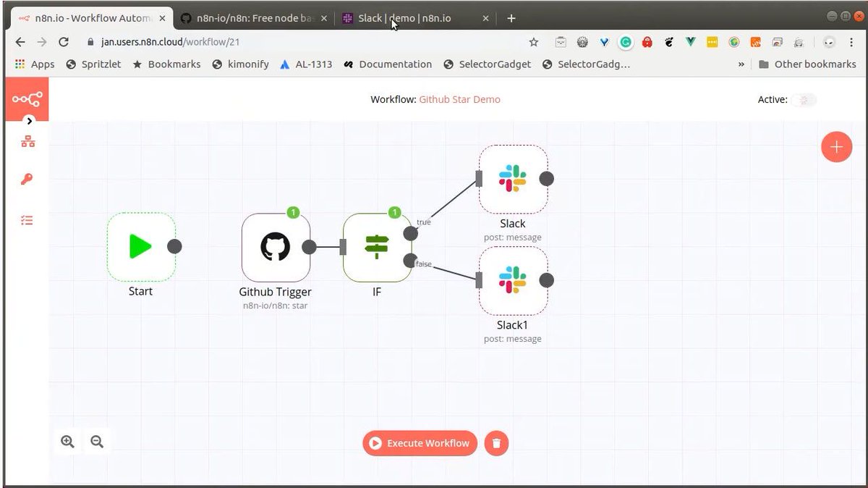Click the Slack1 node output connector
868x488 pixels.
pyautogui.click(x=547, y=280)
